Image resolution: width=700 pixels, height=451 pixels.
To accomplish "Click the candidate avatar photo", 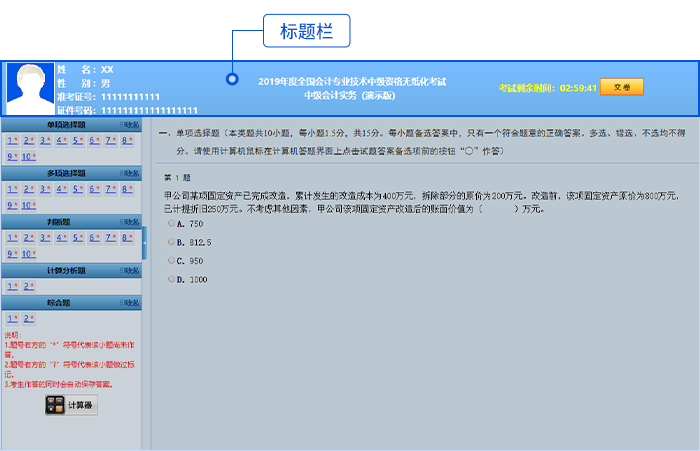I will tap(31, 88).
